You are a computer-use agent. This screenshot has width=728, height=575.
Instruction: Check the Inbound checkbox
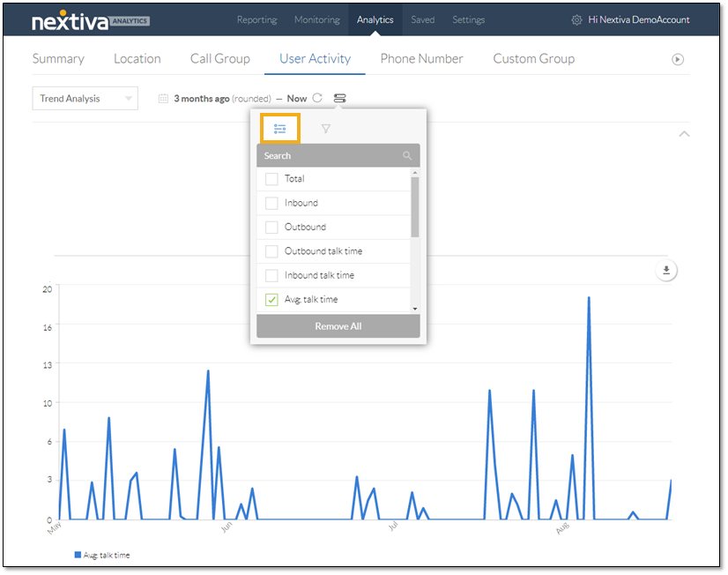pos(271,203)
